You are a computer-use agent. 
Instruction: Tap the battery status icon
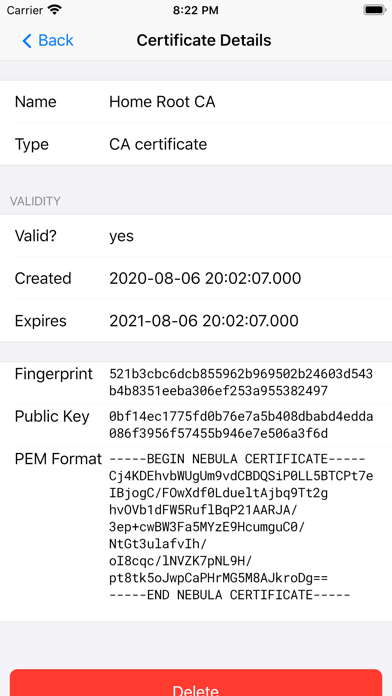[374, 10]
